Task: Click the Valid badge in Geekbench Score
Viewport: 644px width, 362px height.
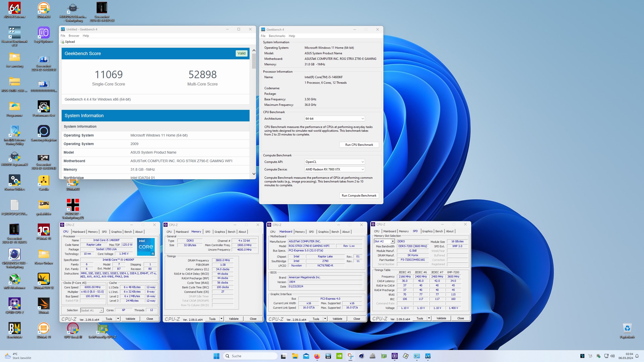Action: point(242,53)
